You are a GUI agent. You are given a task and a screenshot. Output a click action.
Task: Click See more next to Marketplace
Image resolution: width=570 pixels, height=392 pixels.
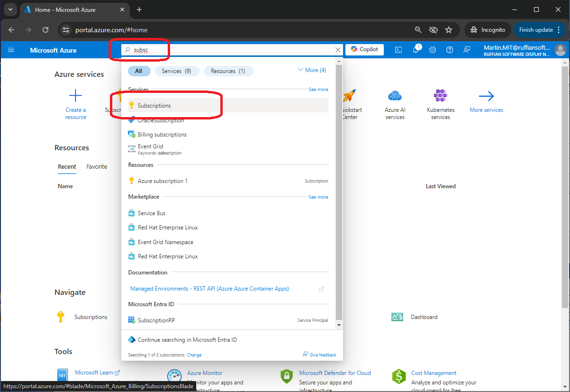318,197
